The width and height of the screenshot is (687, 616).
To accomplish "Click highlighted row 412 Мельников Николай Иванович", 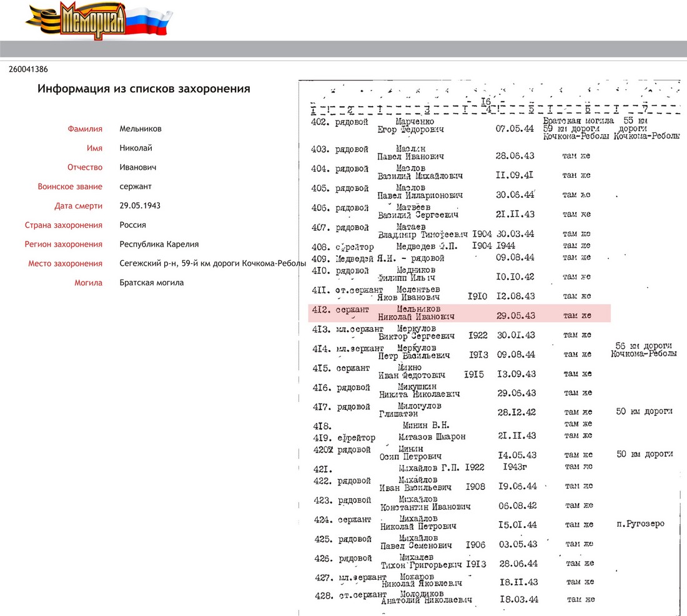I will pos(460,313).
